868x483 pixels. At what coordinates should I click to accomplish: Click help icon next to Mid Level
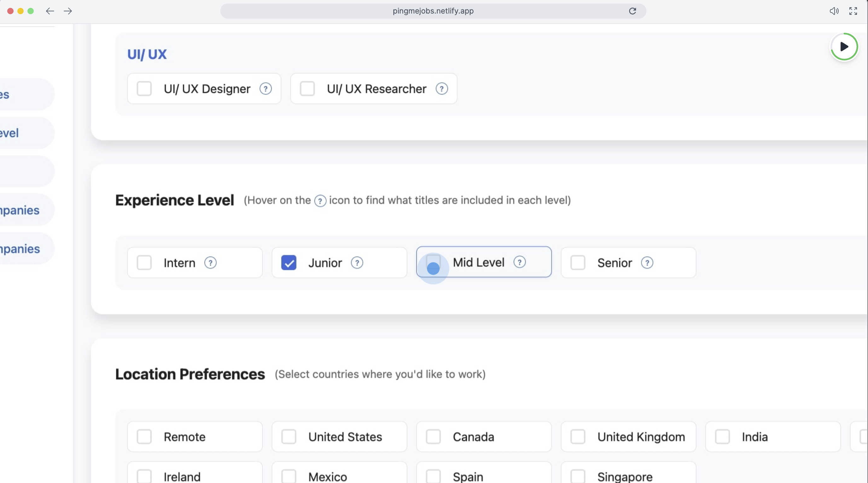pyautogui.click(x=519, y=262)
